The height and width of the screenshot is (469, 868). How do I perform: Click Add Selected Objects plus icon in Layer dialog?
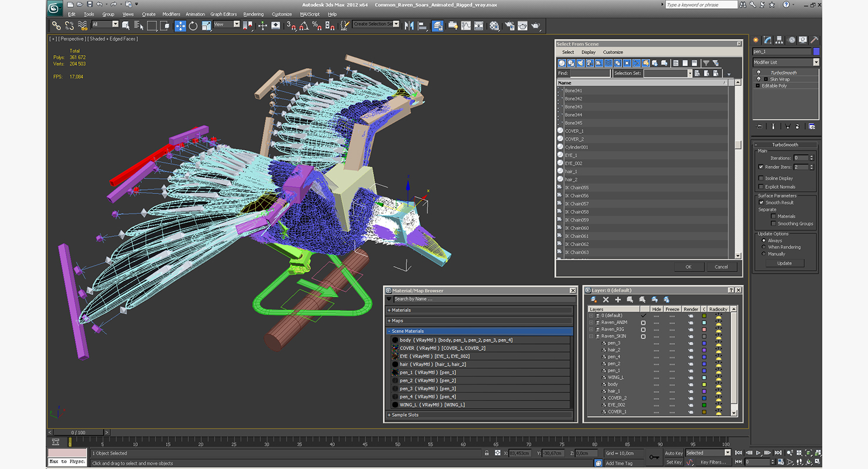(x=618, y=300)
